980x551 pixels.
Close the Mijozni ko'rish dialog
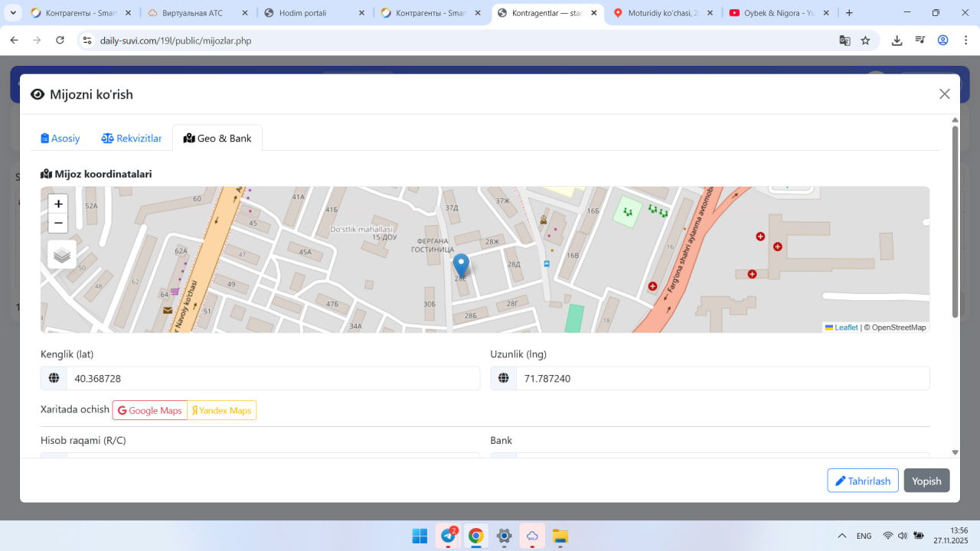tap(944, 94)
